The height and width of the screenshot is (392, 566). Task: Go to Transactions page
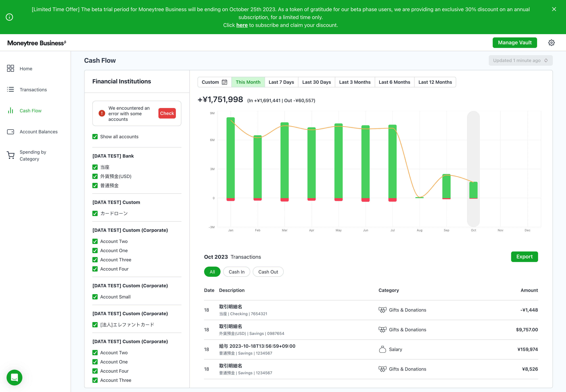pos(33,90)
